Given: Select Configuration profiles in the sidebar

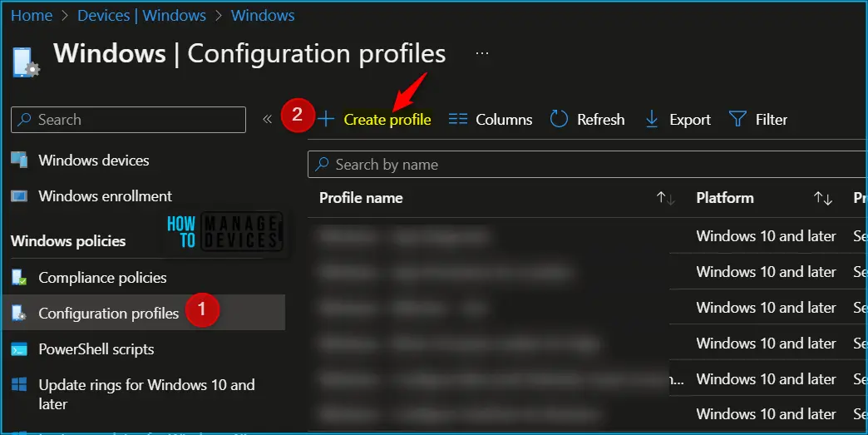Looking at the screenshot, I should click(108, 314).
